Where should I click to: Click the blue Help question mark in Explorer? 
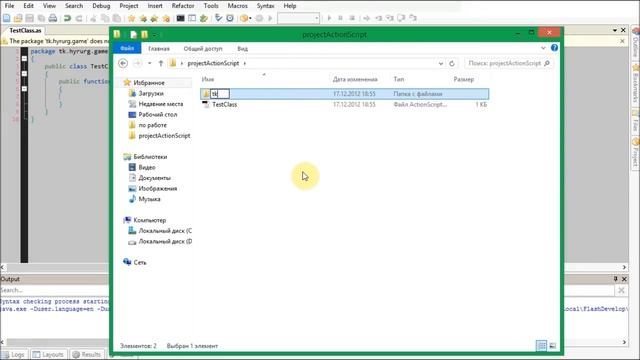click(x=554, y=48)
